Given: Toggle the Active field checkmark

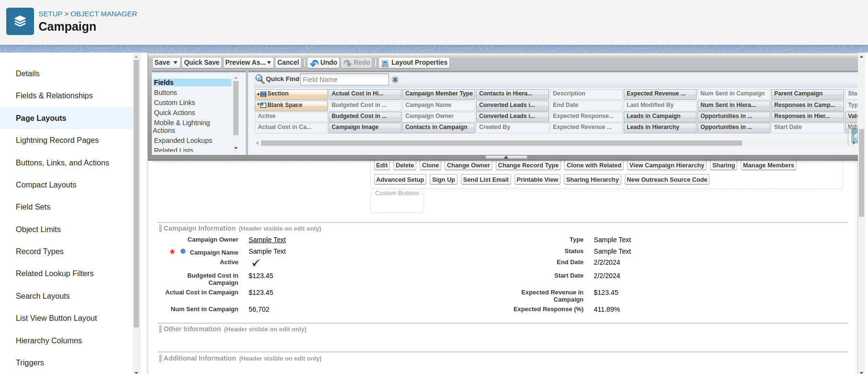Looking at the screenshot, I should click(x=255, y=263).
